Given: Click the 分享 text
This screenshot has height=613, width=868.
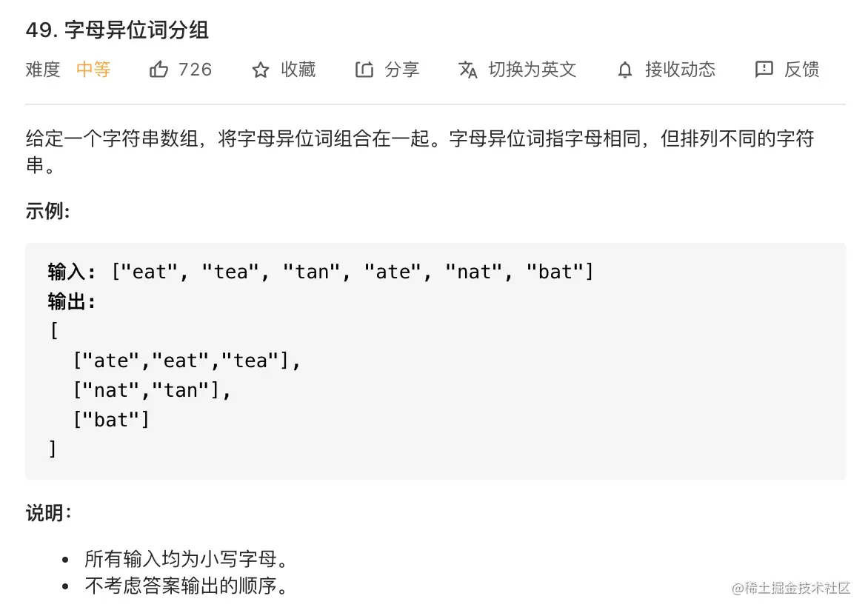Looking at the screenshot, I should [402, 69].
